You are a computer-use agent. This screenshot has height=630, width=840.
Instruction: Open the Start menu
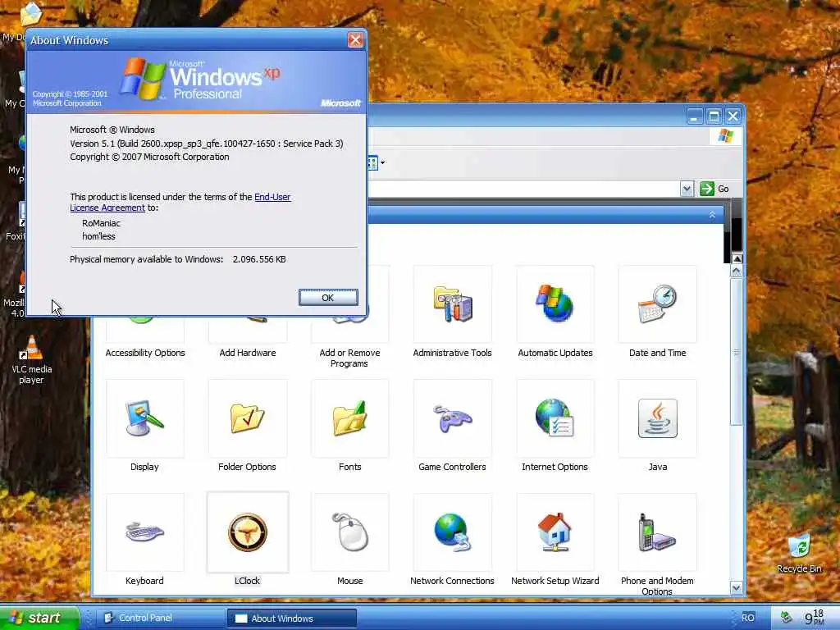pyautogui.click(x=39, y=618)
